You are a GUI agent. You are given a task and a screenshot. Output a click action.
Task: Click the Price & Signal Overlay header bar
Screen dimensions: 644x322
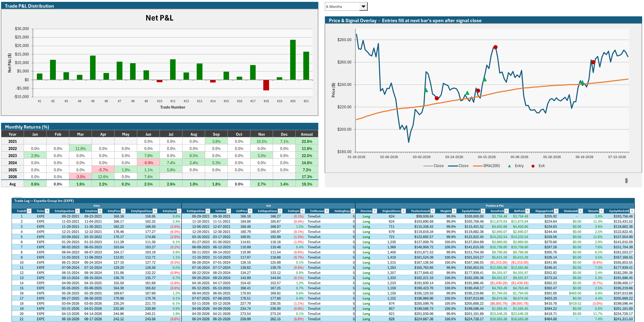pos(483,20)
